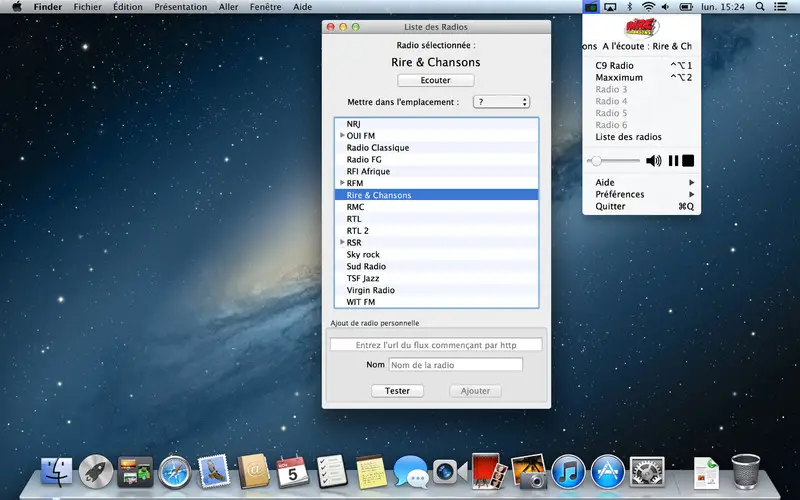Image resolution: width=800 pixels, height=500 pixels.
Task: Select RFI Afrique in the list
Action: [436, 171]
